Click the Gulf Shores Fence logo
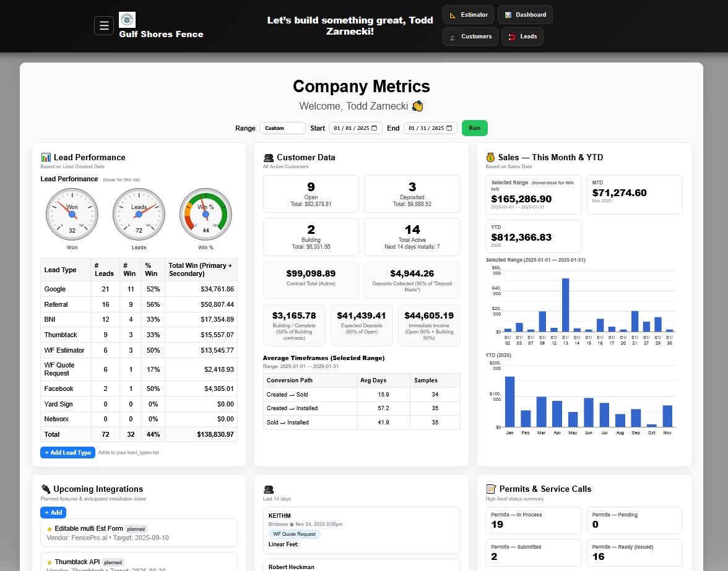This screenshot has width=728, height=571. click(126, 19)
